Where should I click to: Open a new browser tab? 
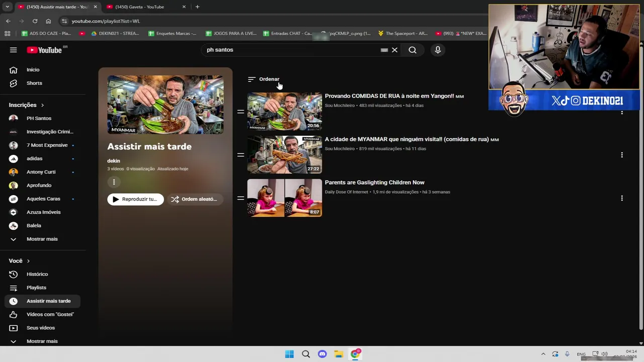(197, 7)
